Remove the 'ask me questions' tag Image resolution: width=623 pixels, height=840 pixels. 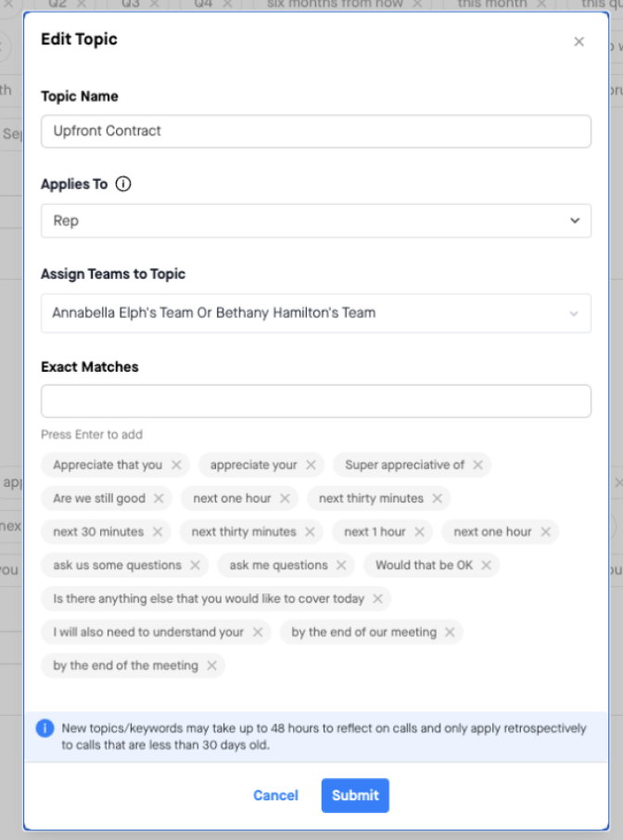click(341, 566)
